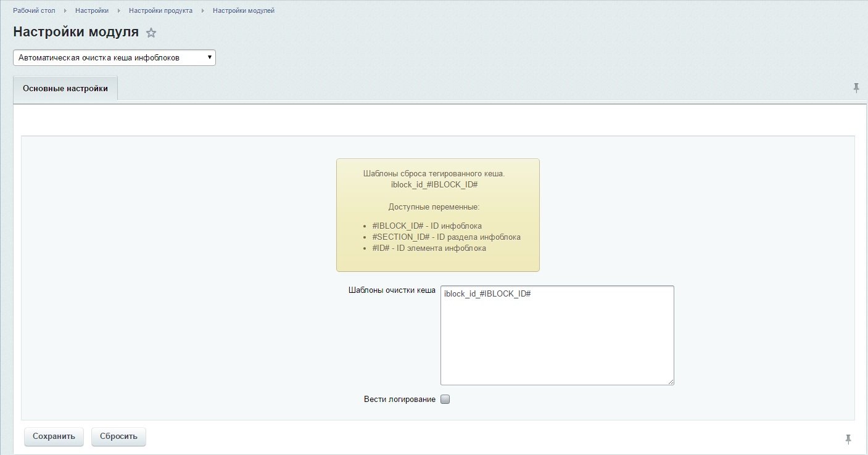Screen dimensions: 868x455
Task: Click the yellow cache templates info box
Action: [437, 215]
